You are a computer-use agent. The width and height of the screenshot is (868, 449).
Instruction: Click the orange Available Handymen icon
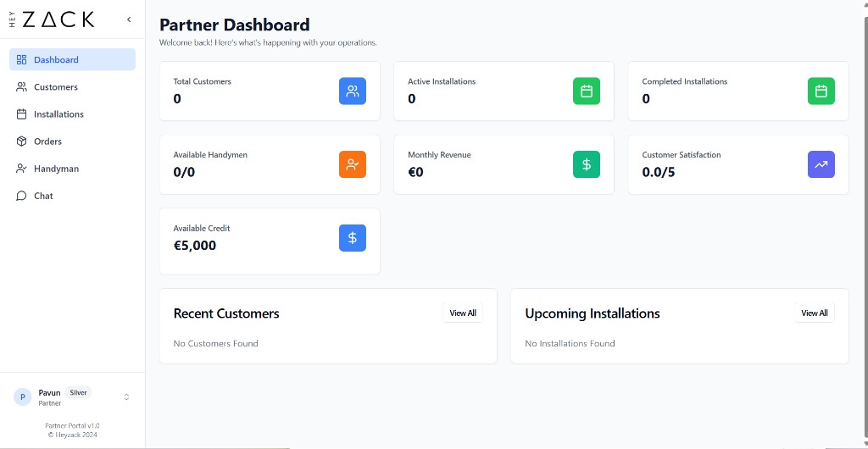point(353,164)
